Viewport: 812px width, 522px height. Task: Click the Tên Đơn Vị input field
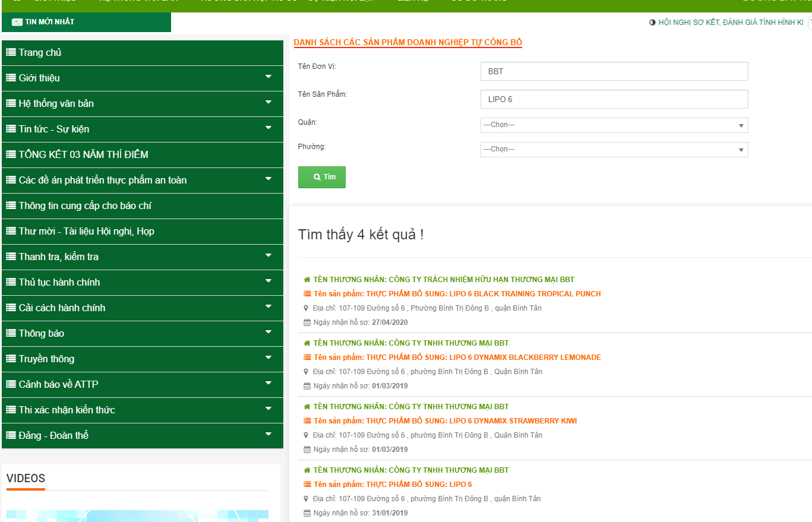(x=614, y=71)
